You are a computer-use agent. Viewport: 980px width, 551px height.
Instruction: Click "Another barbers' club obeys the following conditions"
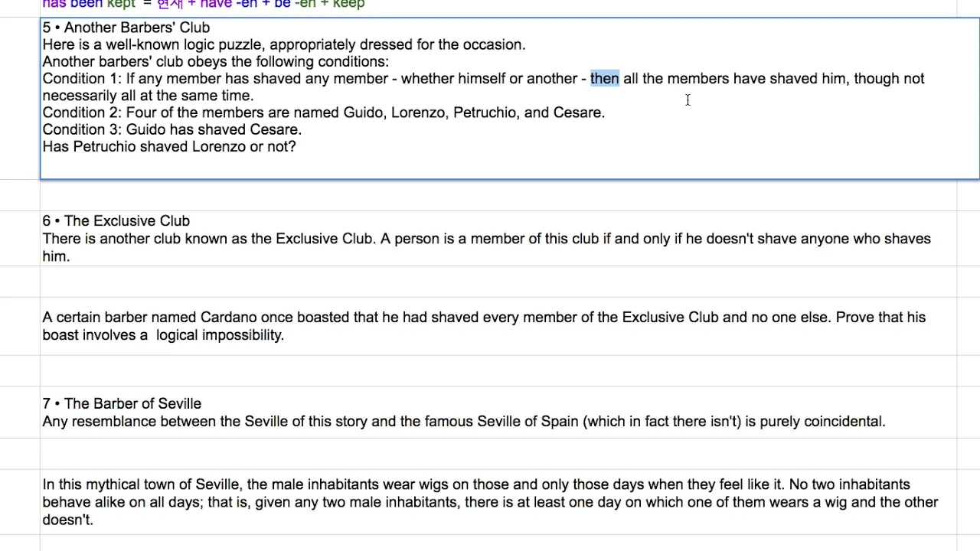click(216, 61)
